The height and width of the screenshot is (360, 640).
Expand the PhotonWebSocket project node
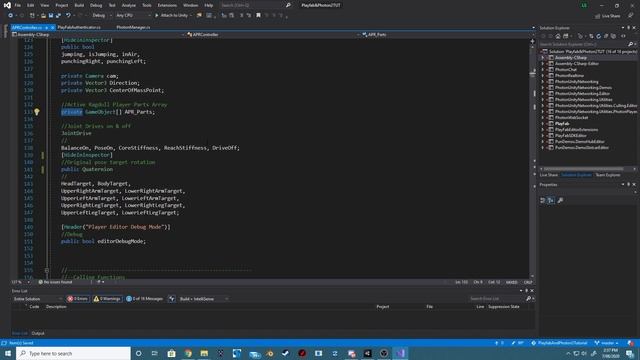tap(543, 118)
